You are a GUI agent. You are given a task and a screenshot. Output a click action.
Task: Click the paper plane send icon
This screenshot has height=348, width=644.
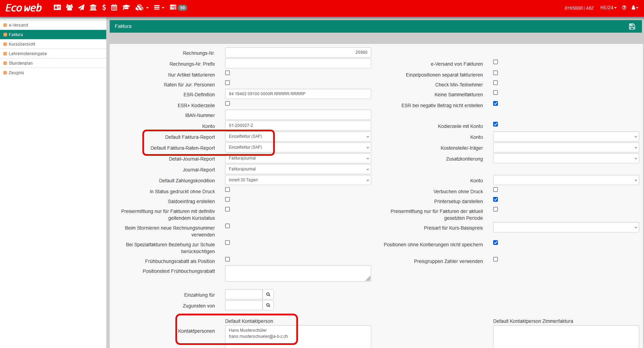(x=81, y=7)
